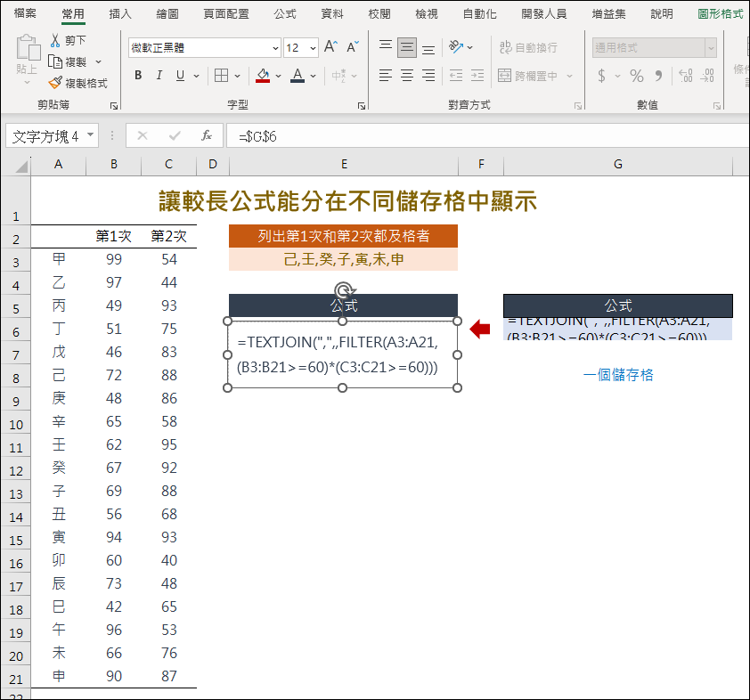Open the font group dialog launcher
This screenshot has height=700, width=750.
click(362, 106)
